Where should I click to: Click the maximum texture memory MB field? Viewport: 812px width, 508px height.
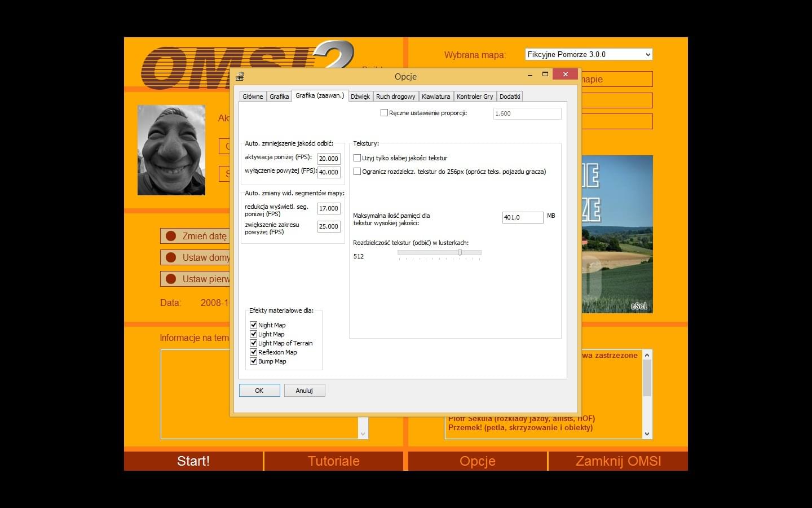point(523,217)
